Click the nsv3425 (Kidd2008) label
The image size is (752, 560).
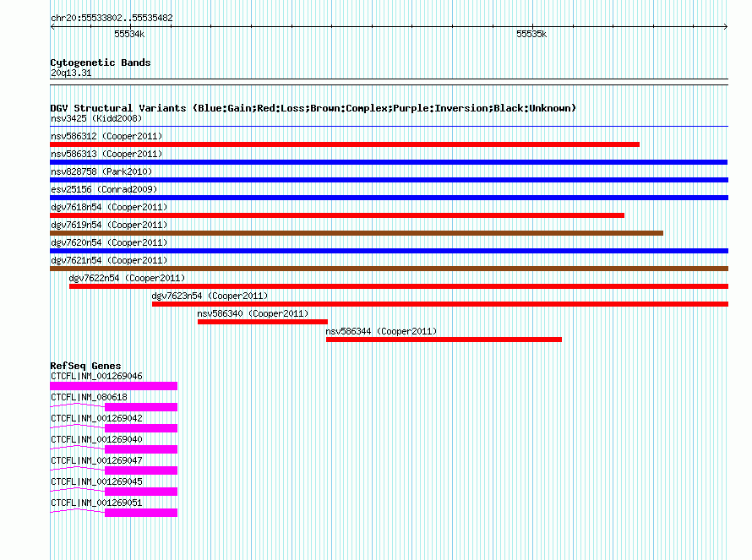96,118
